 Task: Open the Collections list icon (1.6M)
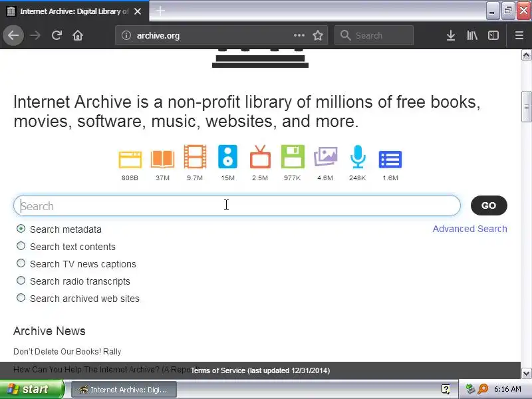(x=390, y=160)
